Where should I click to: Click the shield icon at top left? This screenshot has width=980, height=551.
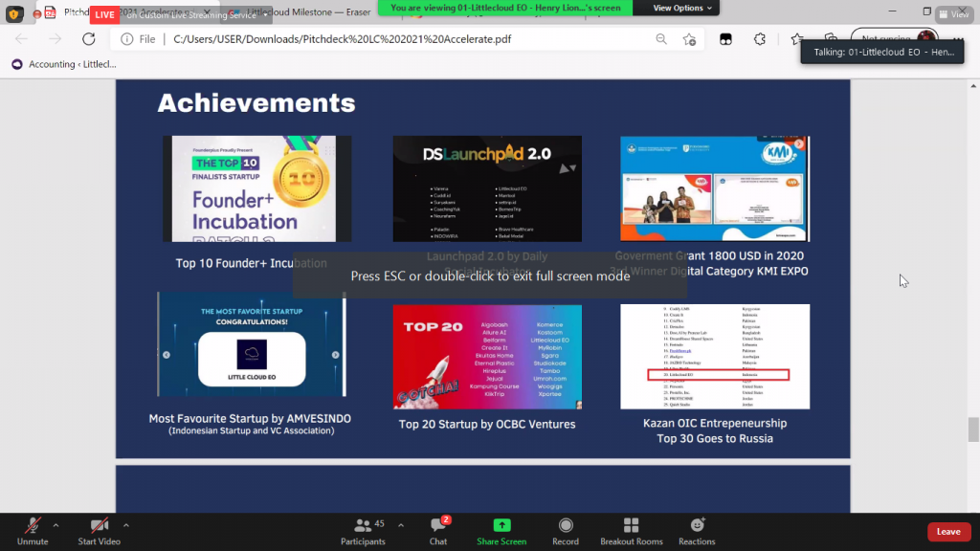tap(13, 13)
